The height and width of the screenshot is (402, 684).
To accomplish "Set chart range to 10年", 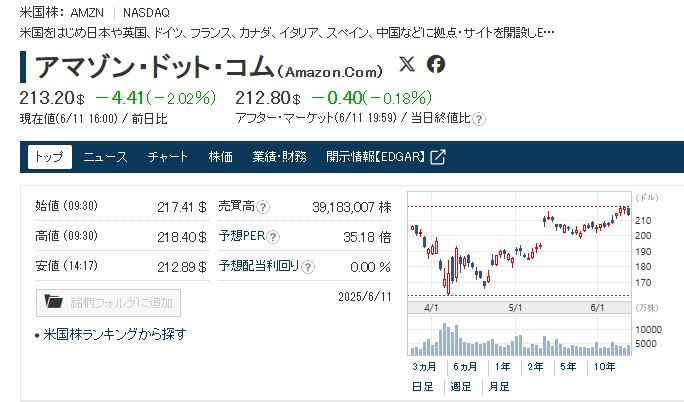I will click(604, 367).
